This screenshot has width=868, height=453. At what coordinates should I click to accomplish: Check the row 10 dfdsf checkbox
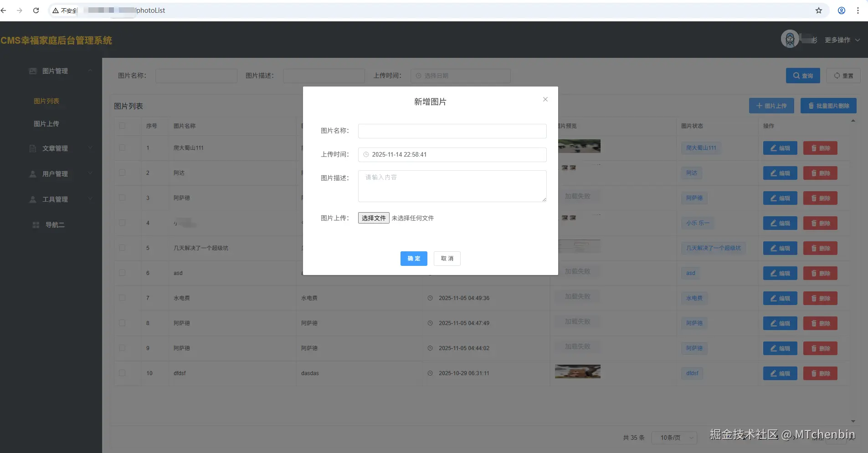pos(122,373)
